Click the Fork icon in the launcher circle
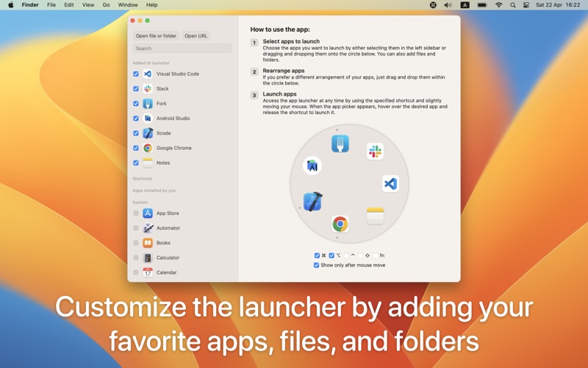Image resolution: width=588 pixels, height=368 pixels. coord(340,144)
